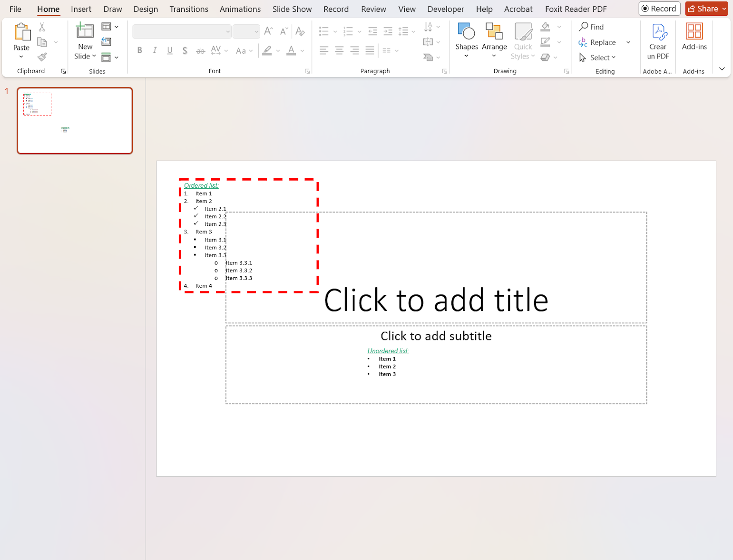Toggle underline formatting

pos(170,50)
